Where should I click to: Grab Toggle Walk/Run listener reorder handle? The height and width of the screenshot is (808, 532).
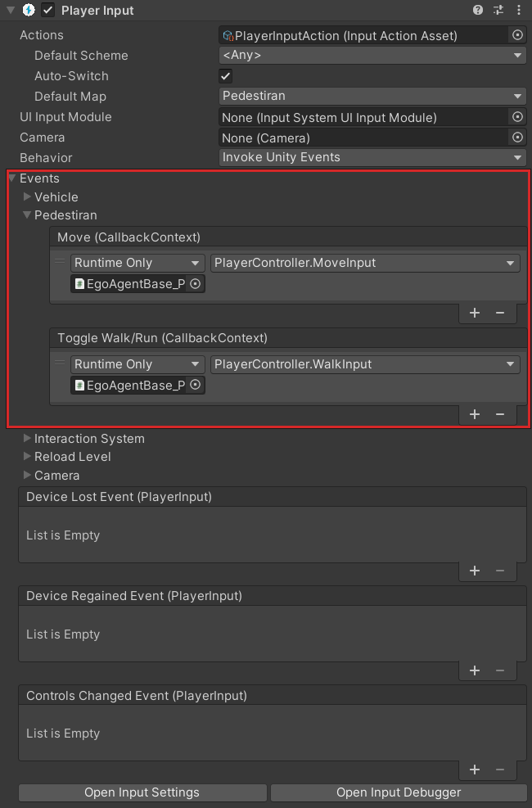pyautogui.click(x=61, y=363)
